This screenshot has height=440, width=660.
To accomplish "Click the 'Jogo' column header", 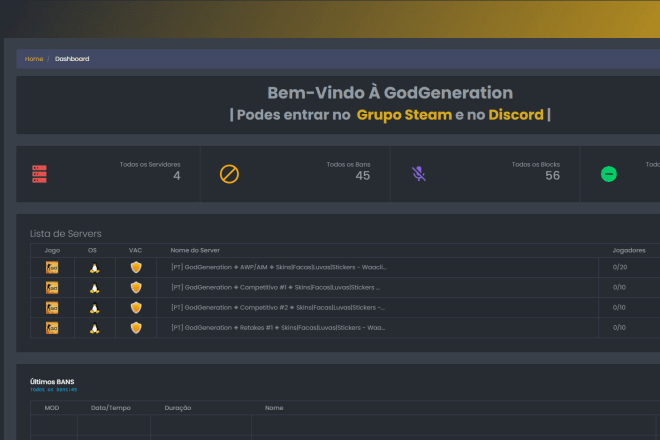I will pyautogui.click(x=52, y=251).
